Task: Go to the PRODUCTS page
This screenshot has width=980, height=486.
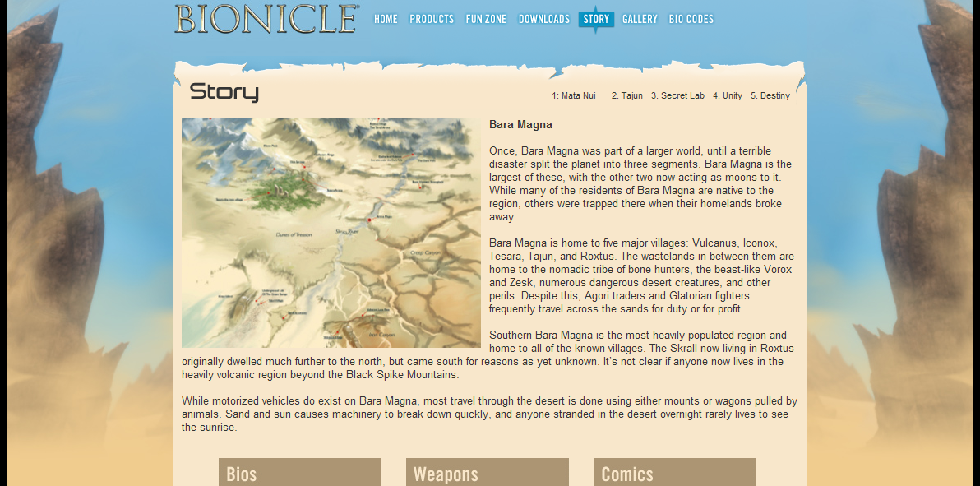Action: coord(432,20)
